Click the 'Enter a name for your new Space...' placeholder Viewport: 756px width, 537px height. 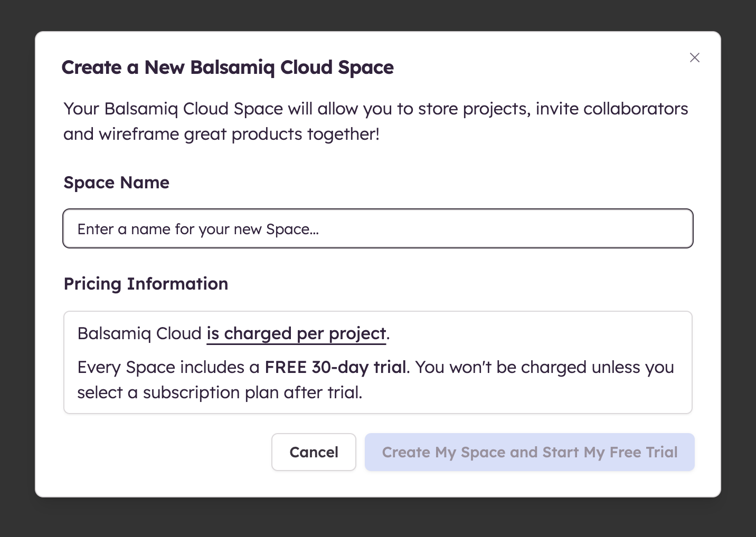pos(198,229)
